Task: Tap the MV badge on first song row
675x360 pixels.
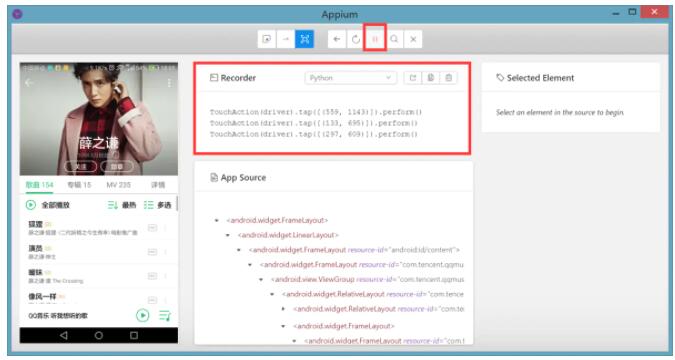Action: (152, 228)
